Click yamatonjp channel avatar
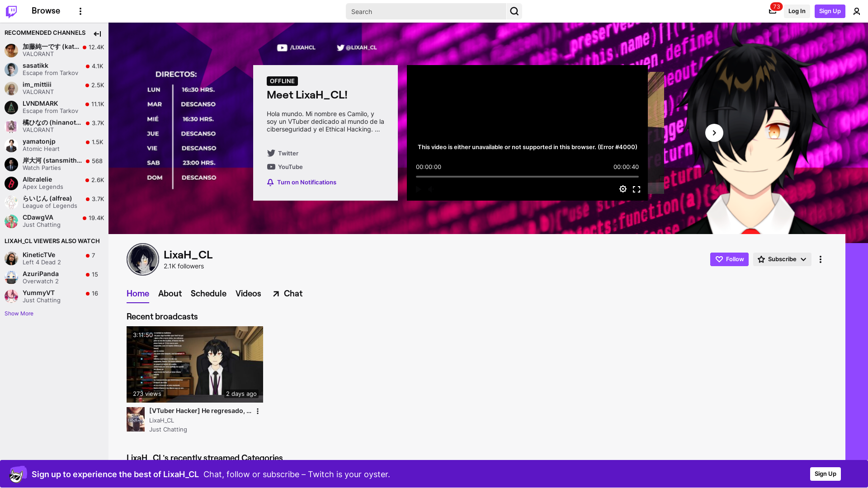Screen dimensions: 868x488 pyautogui.click(x=11, y=145)
